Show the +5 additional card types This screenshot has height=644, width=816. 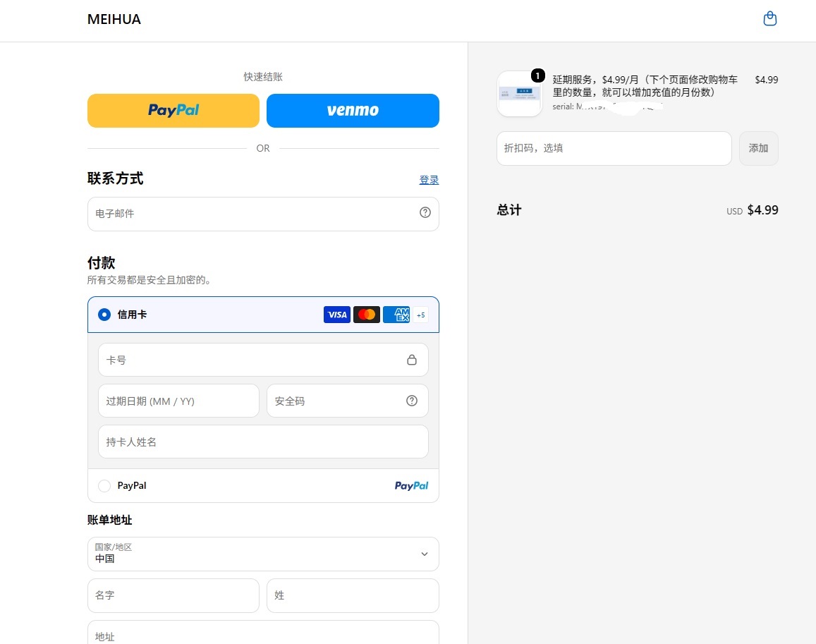click(x=420, y=315)
